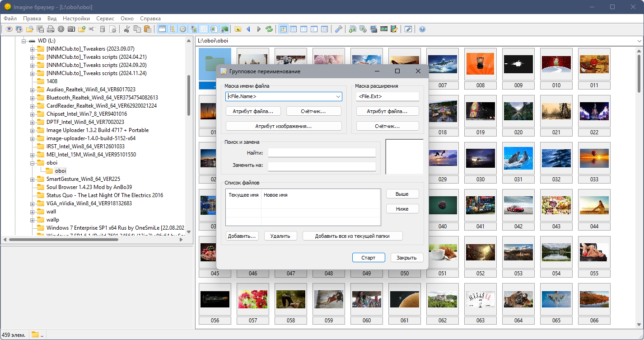
Task: Open help with the blue question mark icon
Action: (422, 29)
